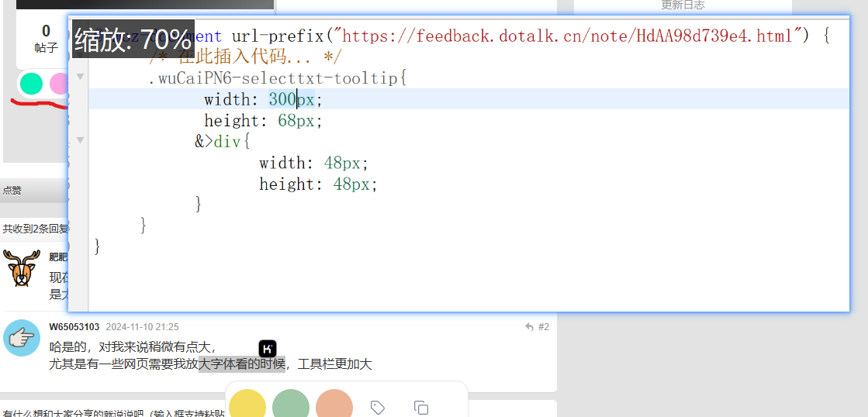
Task: Collapse the &>div block fold arrow
Action: tap(80, 140)
